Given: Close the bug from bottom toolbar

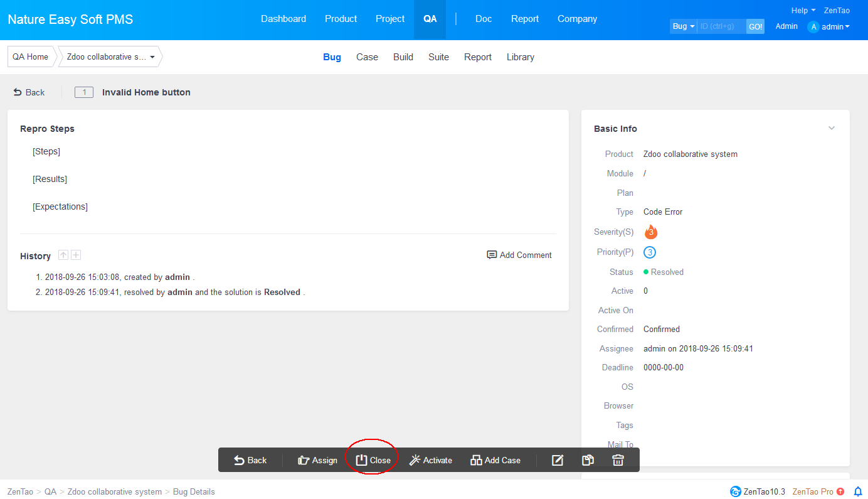Looking at the screenshot, I should [x=374, y=460].
